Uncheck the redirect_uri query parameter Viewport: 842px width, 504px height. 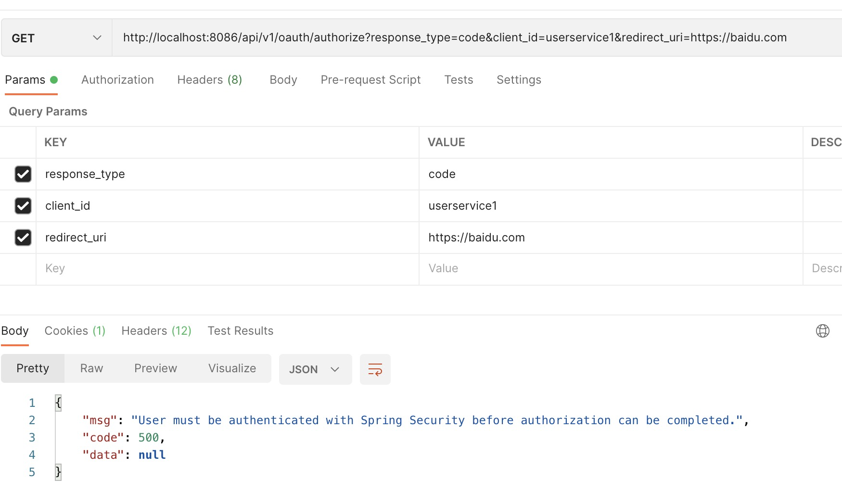click(x=23, y=237)
